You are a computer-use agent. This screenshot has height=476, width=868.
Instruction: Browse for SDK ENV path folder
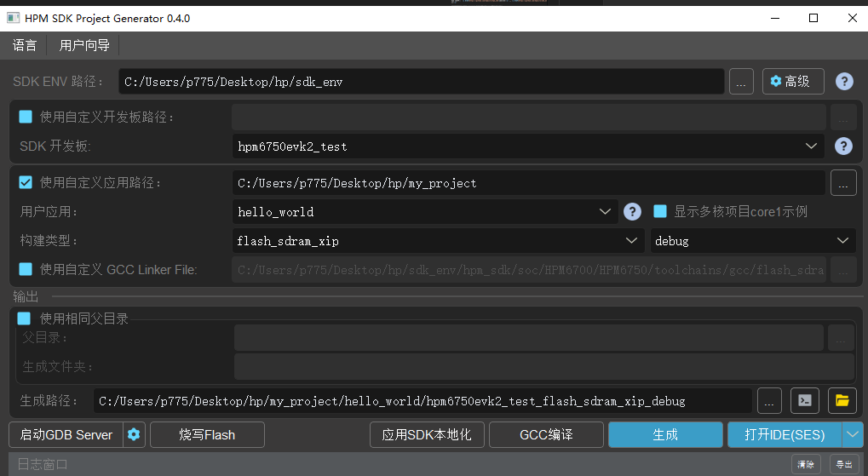point(741,82)
